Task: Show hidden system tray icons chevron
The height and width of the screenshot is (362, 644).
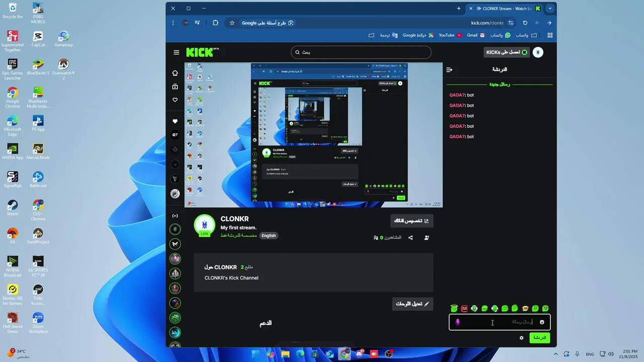Action: 555,354
